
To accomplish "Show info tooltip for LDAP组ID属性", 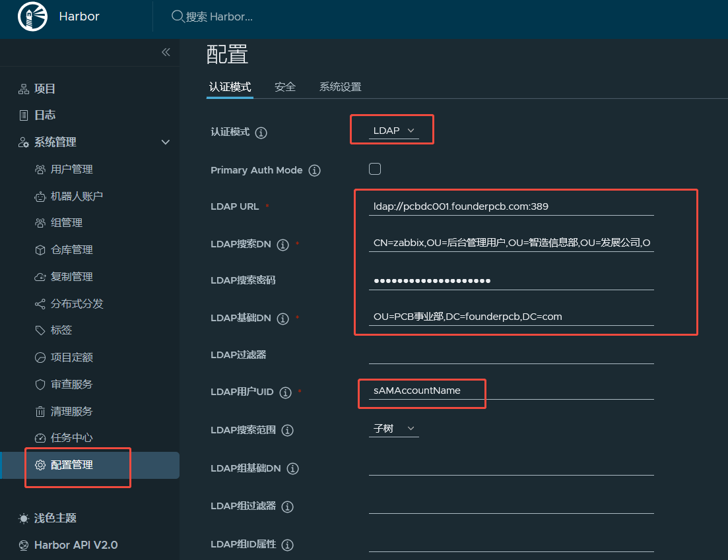I will [287, 545].
